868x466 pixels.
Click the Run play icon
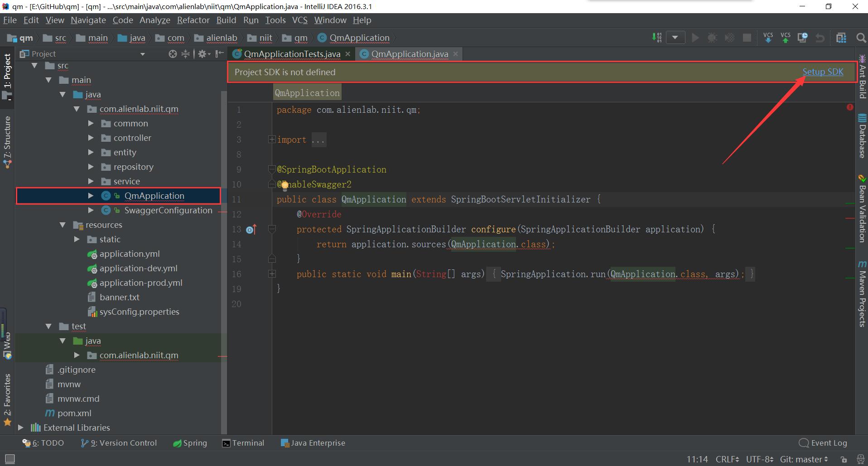click(x=695, y=38)
